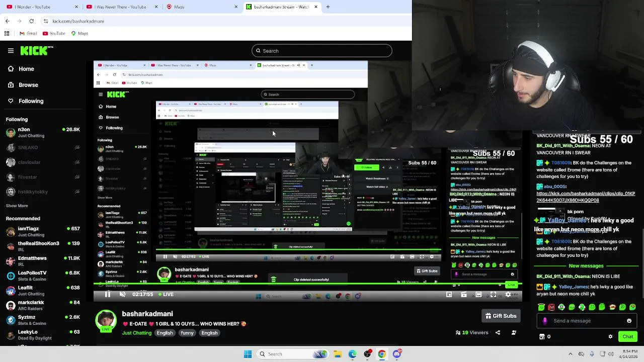
Task: Click the share icon beside the viewer count
Action: point(498,332)
